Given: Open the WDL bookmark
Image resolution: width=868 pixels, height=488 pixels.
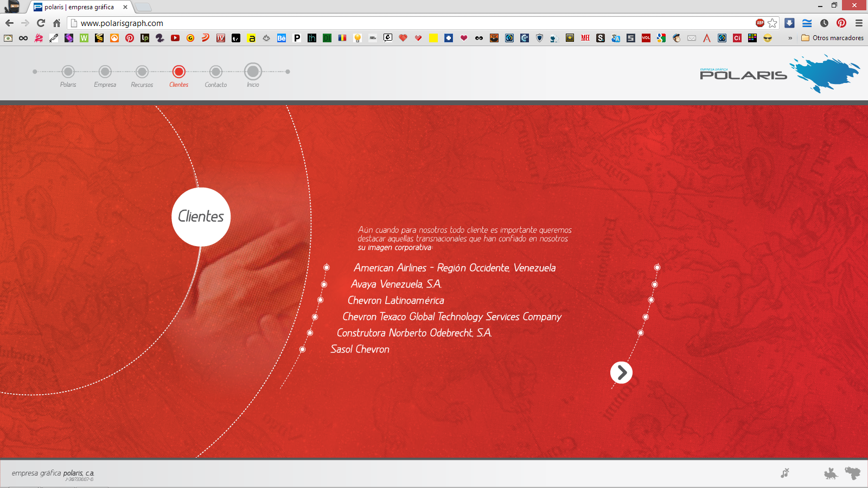Looking at the screenshot, I should point(646,38).
